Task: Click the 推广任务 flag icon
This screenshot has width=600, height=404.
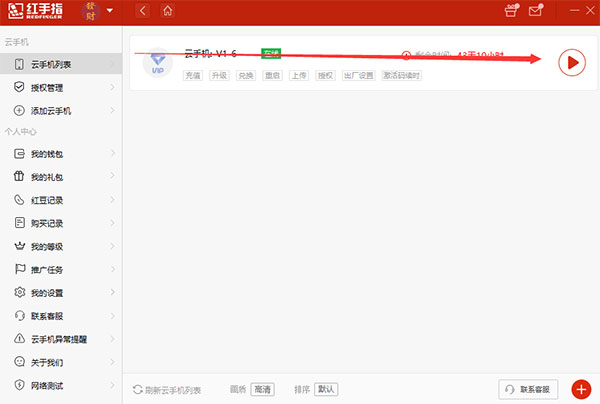Action: point(20,269)
